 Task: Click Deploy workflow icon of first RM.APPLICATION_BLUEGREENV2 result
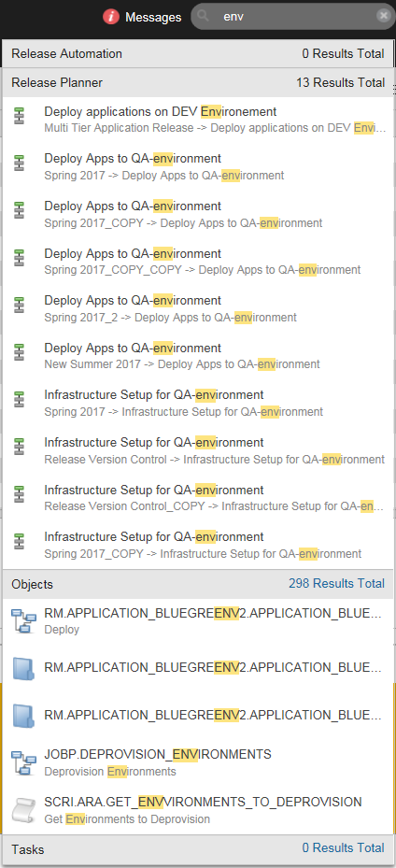pyautogui.click(x=23, y=620)
